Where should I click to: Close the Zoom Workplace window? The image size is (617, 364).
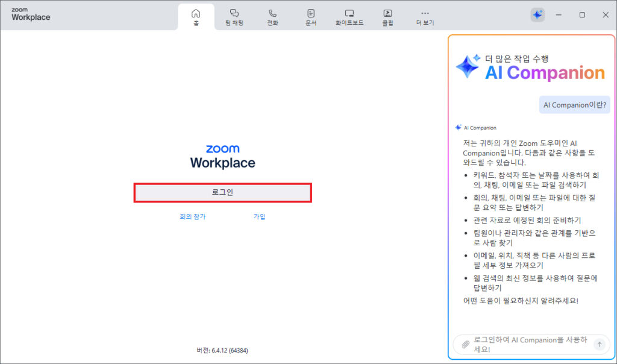tap(606, 15)
